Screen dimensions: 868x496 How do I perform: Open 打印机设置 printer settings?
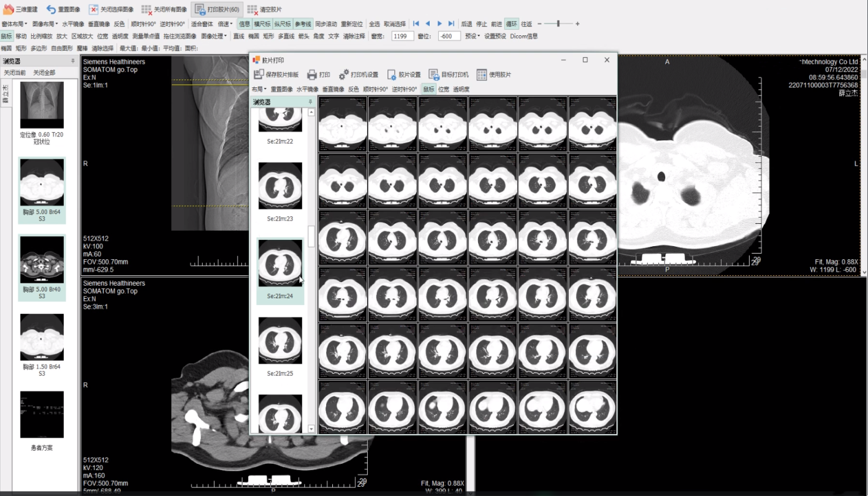(x=358, y=74)
